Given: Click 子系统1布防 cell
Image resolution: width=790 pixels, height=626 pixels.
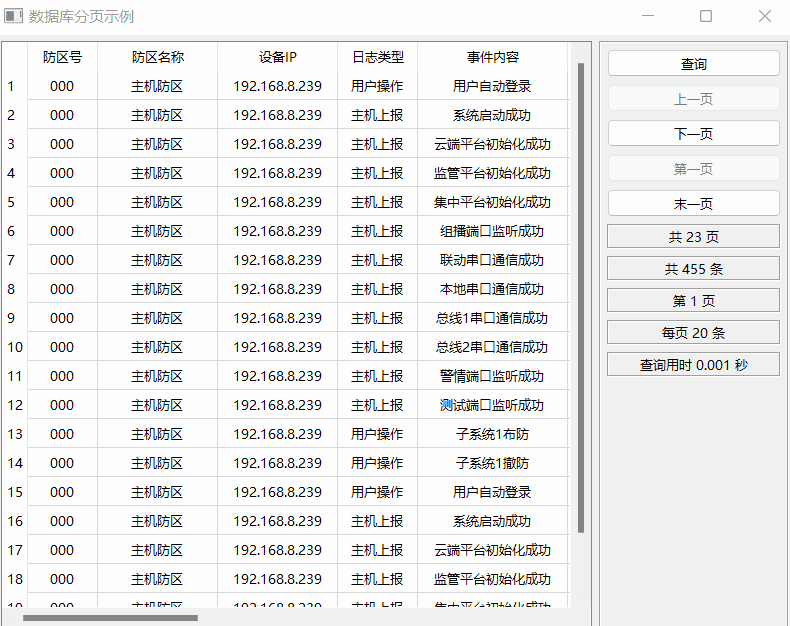Looking at the screenshot, I should [492, 433].
